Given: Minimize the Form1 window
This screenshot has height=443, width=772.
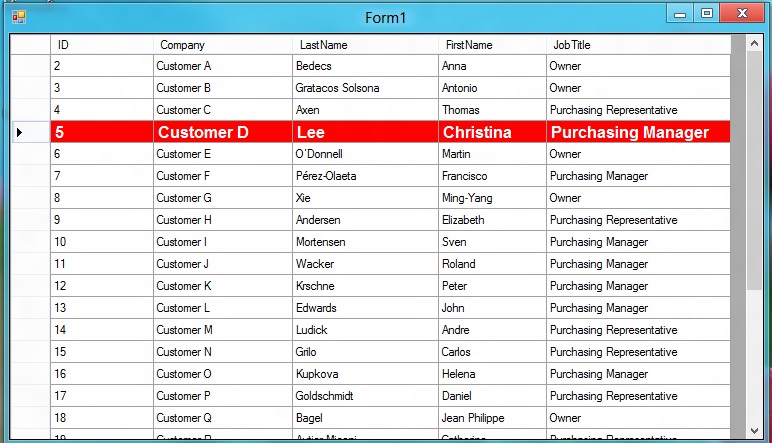Looking at the screenshot, I should pyautogui.click(x=680, y=14).
